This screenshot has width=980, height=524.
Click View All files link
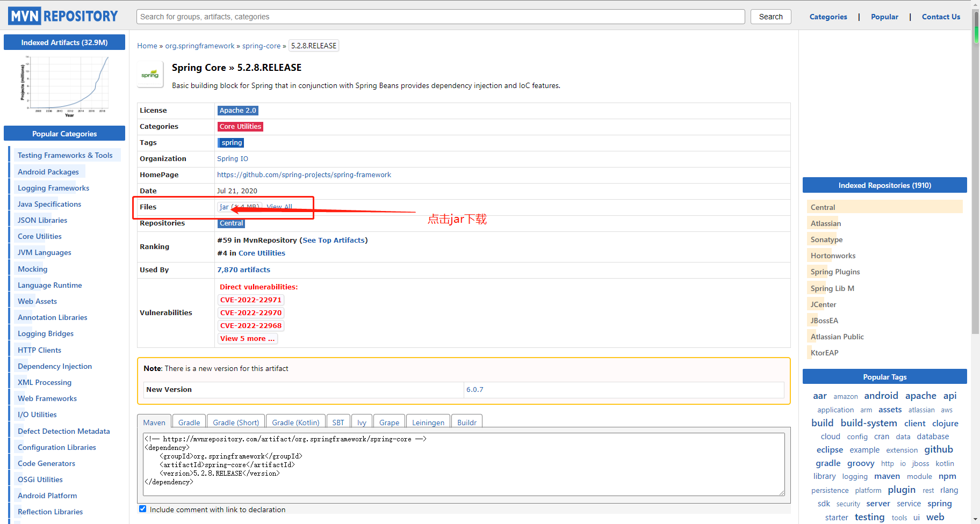279,207
